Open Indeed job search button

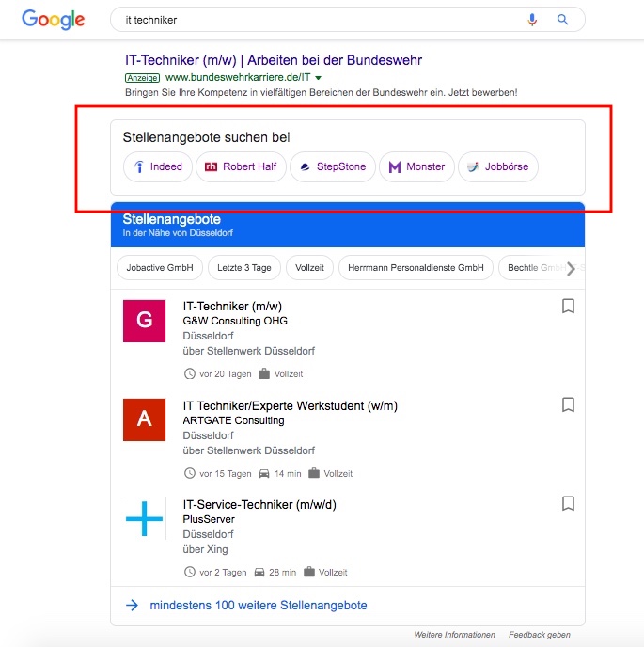[x=158, y=166]
